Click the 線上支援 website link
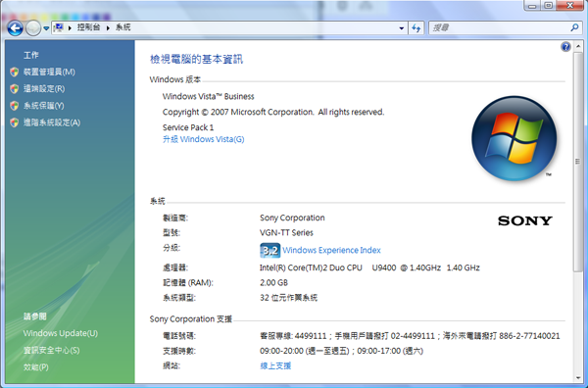This screenshot has width=588, height=388. [275, 365]
